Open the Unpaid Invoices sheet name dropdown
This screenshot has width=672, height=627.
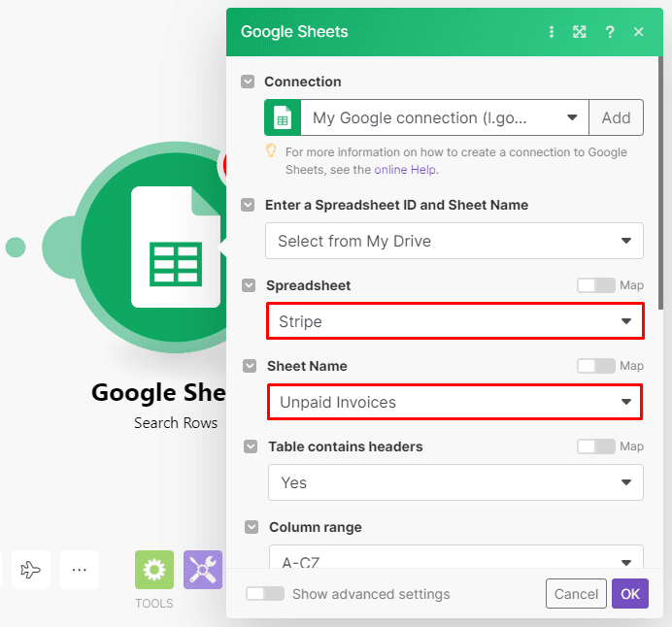454,402
